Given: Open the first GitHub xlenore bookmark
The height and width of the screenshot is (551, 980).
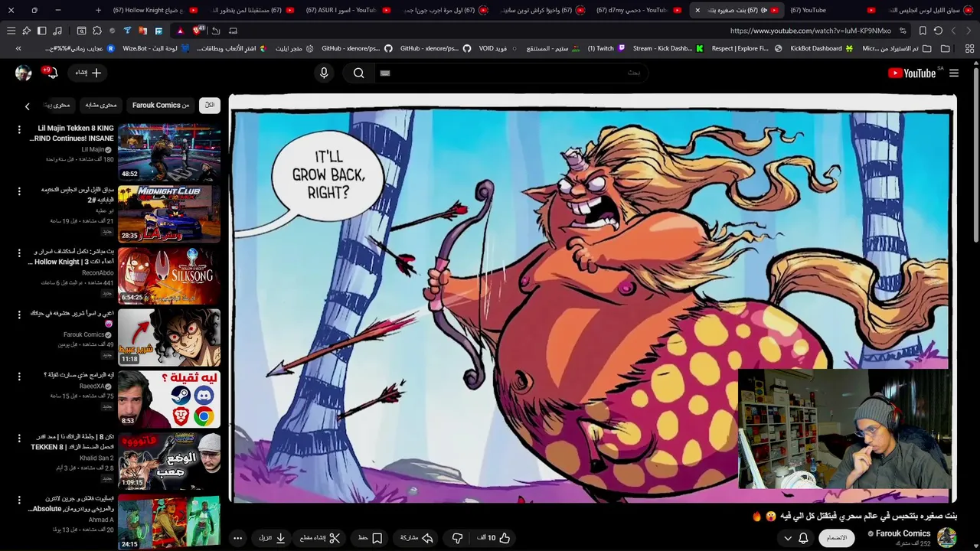Looking at the screenshot, I should 357,48.
